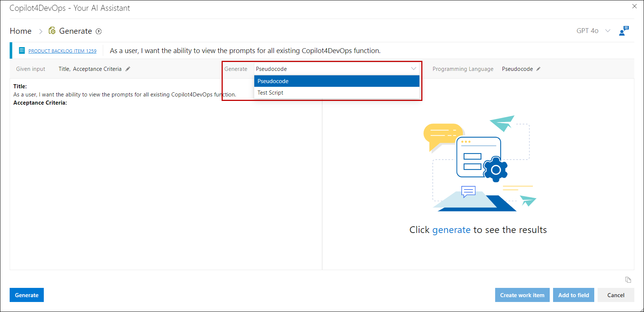The image size is (644, 312).
Task: Select Pseudocode option in dropdown list
Action: [337, 81]
